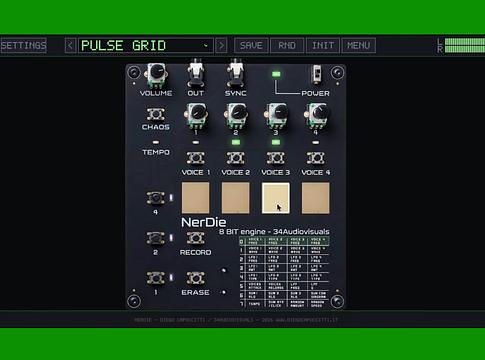Click the unlit LED under knob 4

(316, 142)
